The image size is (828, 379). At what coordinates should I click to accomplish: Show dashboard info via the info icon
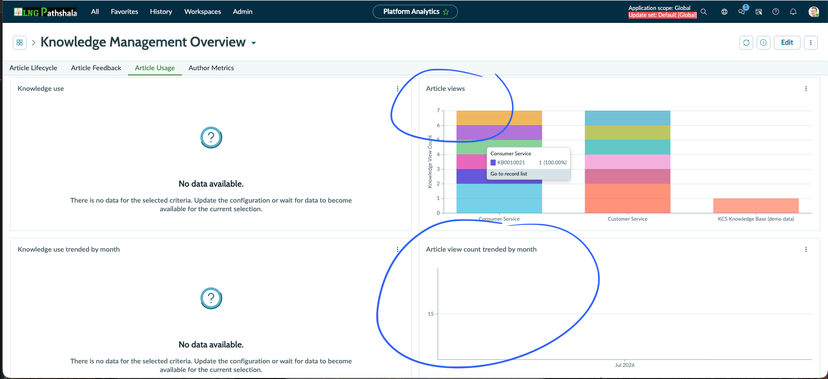coord(763,43)
